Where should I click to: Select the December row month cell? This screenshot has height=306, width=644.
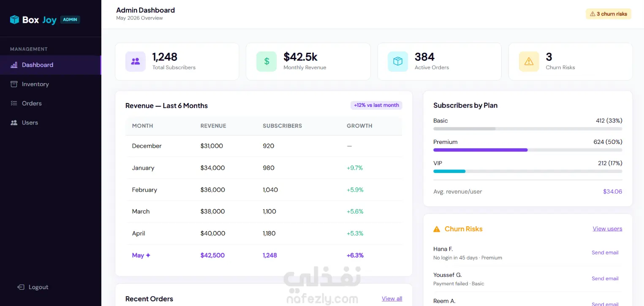pos(147,146)
